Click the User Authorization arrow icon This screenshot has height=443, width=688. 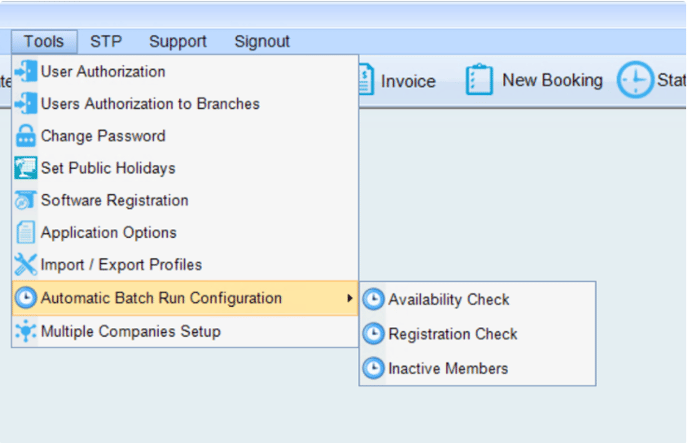tap(25, 71)
